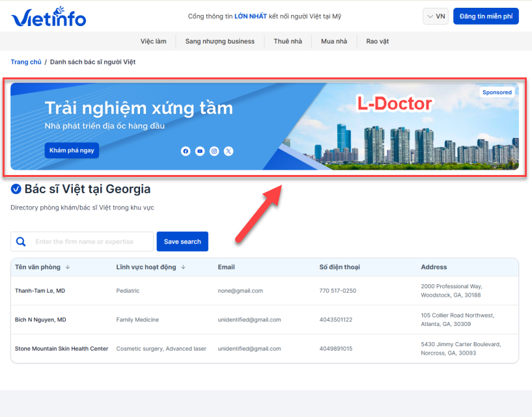
Task: Open Sang nhượng business menu item
Action: (220, 42)
